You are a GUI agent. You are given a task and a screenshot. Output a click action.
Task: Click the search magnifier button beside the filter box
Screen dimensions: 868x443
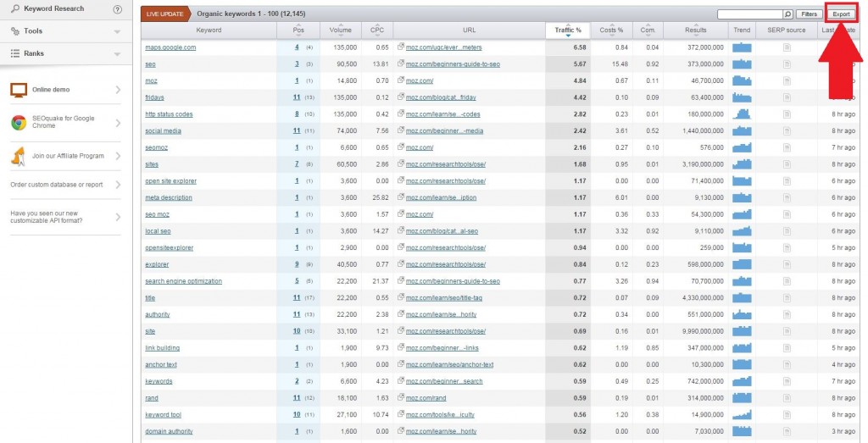tap(787, 14)
